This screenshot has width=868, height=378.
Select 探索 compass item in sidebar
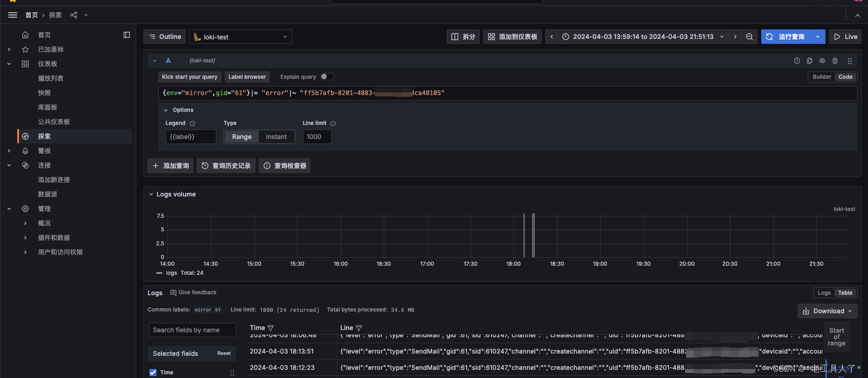tap(75, 136)
